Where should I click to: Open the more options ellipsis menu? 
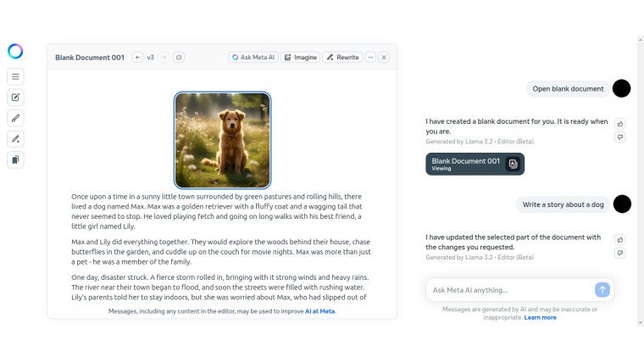point(370,58)
